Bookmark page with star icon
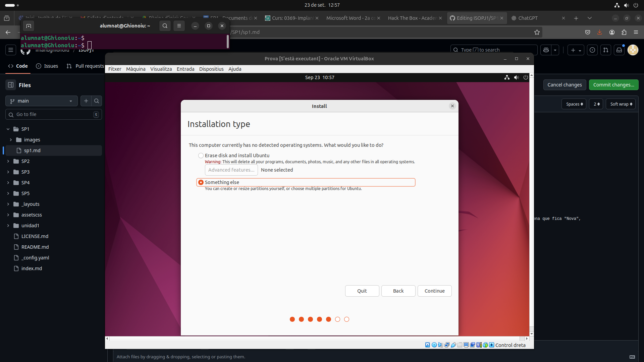The height and width of the screenshot is (362, 644). [537, 32]
